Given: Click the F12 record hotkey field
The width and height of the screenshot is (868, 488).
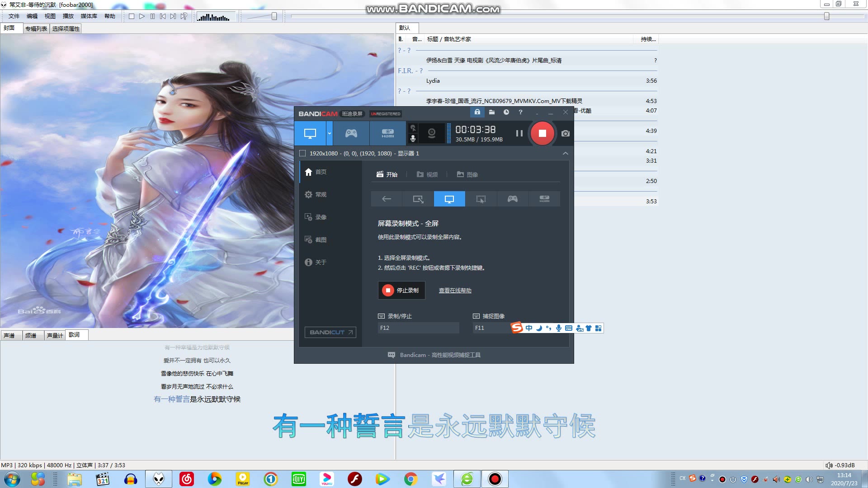Looking at the screenshot, I should point(419,328).
